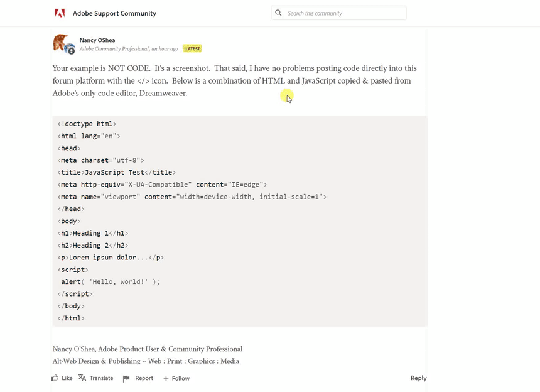Click the closing '</html>' code line
Screen dimensions: 540x392
(x=71, y=318)
